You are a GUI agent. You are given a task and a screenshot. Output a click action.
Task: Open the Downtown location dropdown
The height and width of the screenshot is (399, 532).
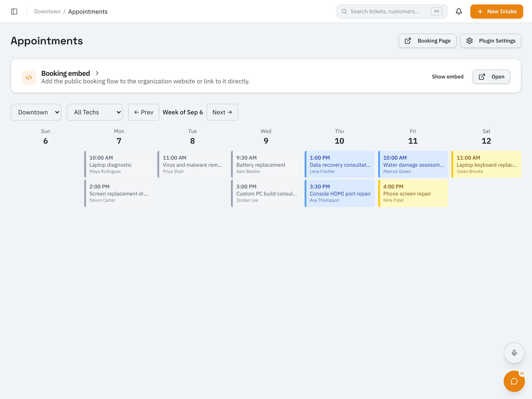point(36,112)
